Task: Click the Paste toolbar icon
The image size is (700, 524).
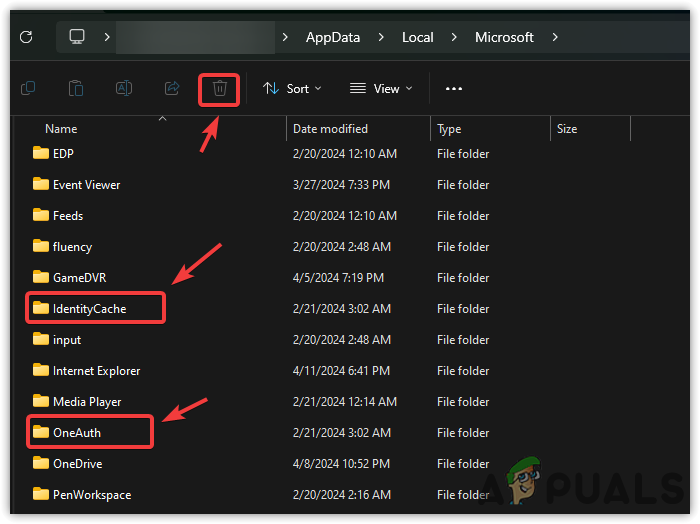Action: coord(76,88)
